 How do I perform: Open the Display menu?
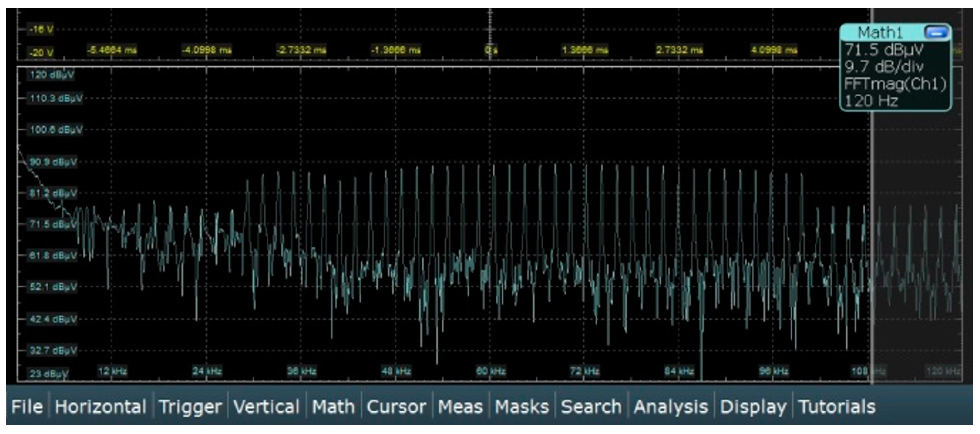click(753, 407)
